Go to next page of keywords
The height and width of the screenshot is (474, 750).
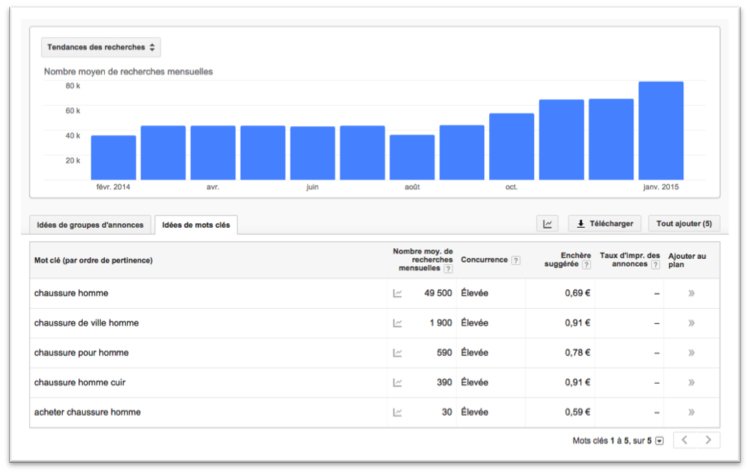[708, 440]
